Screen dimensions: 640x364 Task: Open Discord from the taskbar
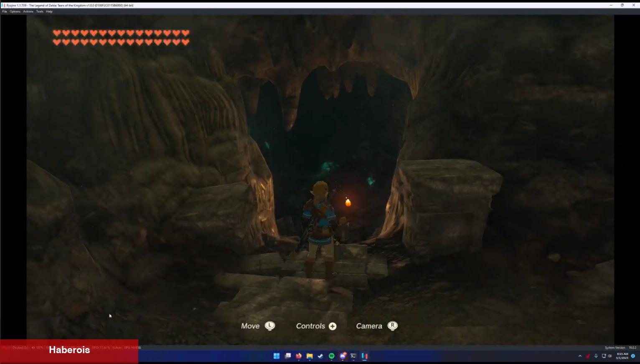[x=343, y=356]
